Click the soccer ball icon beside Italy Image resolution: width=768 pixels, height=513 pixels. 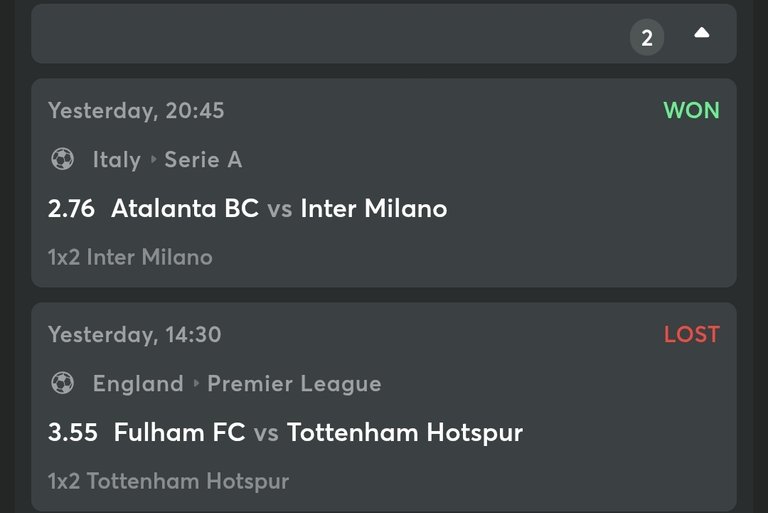coord(63,159)
